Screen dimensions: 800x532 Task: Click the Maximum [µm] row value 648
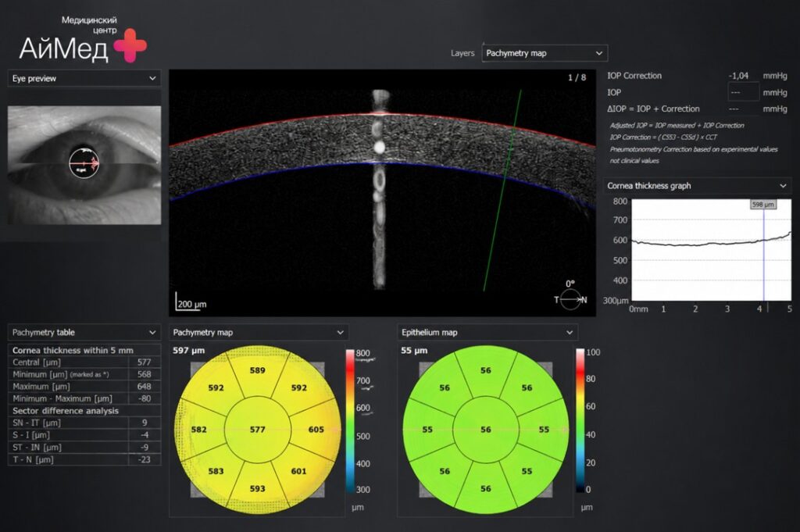tap(145, 387)
